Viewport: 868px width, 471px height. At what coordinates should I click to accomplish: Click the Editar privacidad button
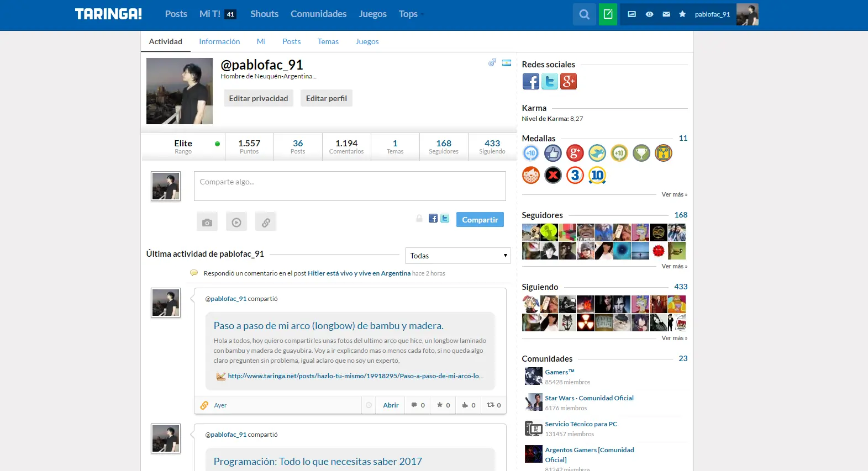click(x=259, y=98)
